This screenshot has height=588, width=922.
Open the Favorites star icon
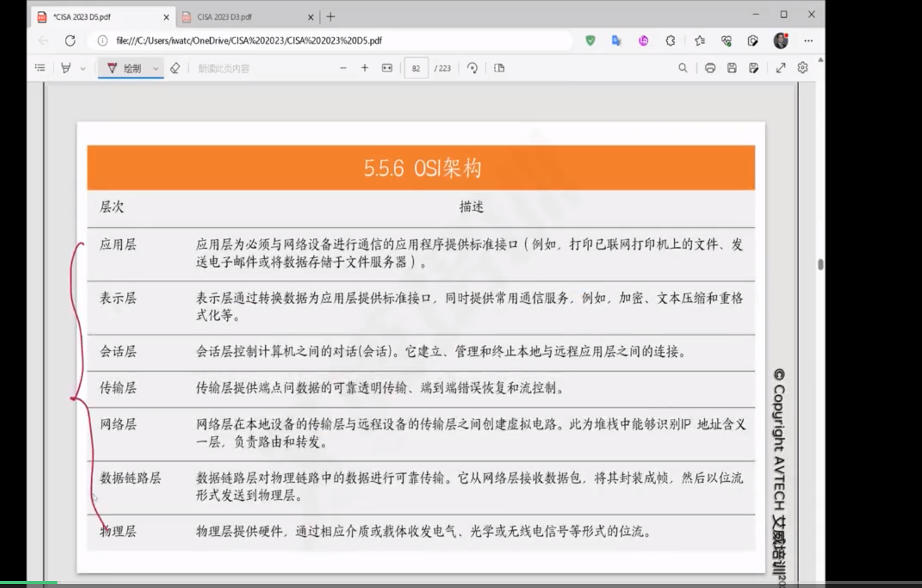pyautogui.click(x=700, y=41)
